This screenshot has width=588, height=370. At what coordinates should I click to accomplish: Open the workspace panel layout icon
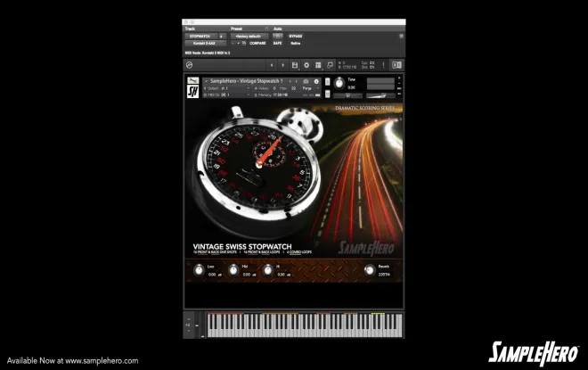(x=318, y=65)
